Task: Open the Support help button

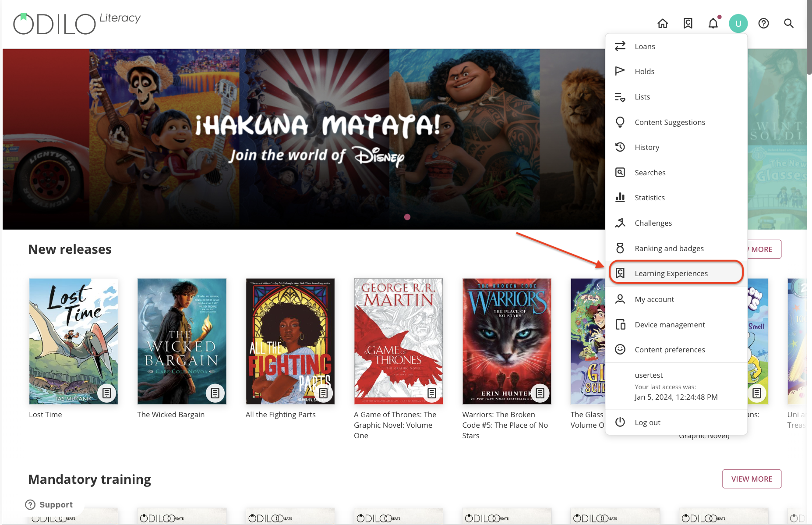Action: pyautogui.click(x=49, y=505)
